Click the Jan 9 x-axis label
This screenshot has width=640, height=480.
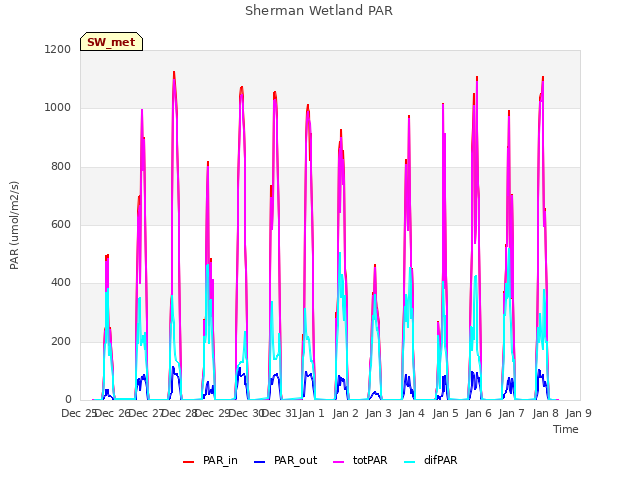578,413
